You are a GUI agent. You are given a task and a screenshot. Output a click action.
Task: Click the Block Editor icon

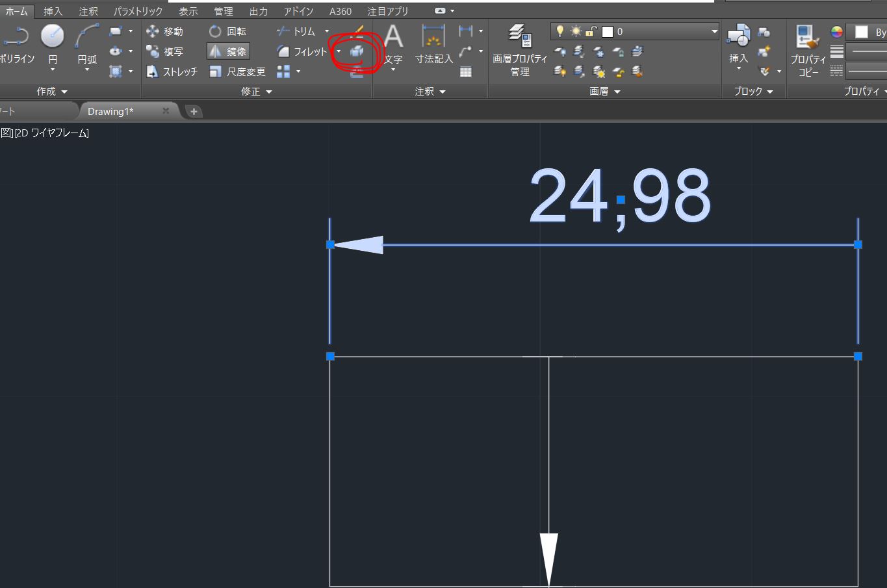[764, 51]
